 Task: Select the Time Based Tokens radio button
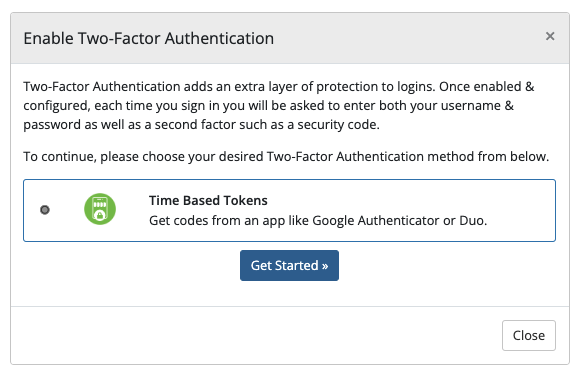[x=45, y=210]
